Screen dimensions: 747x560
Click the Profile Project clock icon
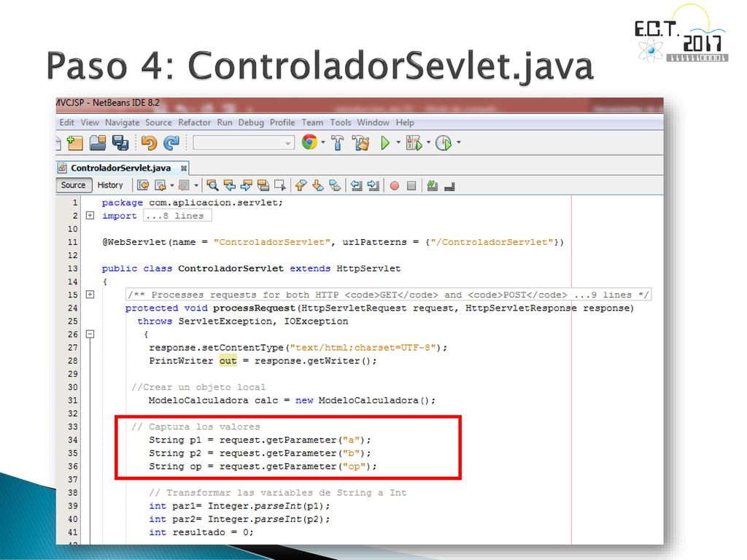(x=444, y=142)
